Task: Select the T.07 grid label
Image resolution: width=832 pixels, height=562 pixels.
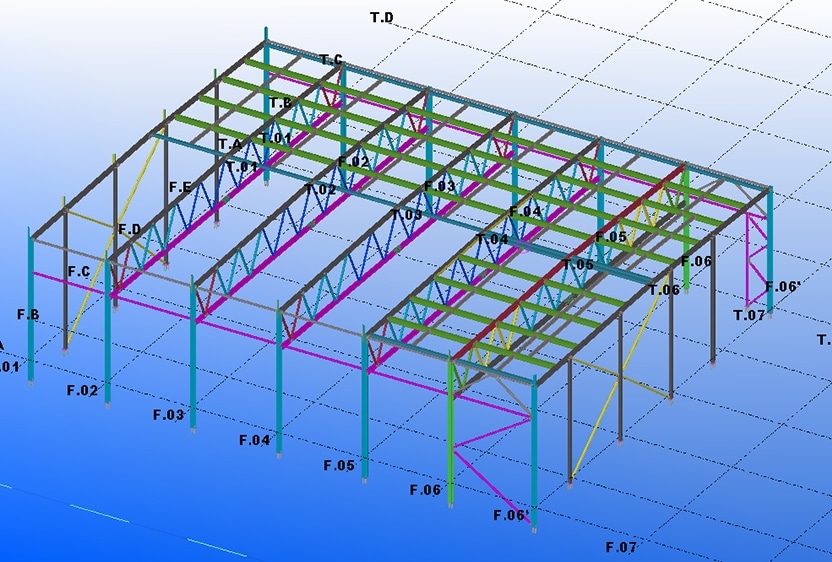Action: pos(749,315)
